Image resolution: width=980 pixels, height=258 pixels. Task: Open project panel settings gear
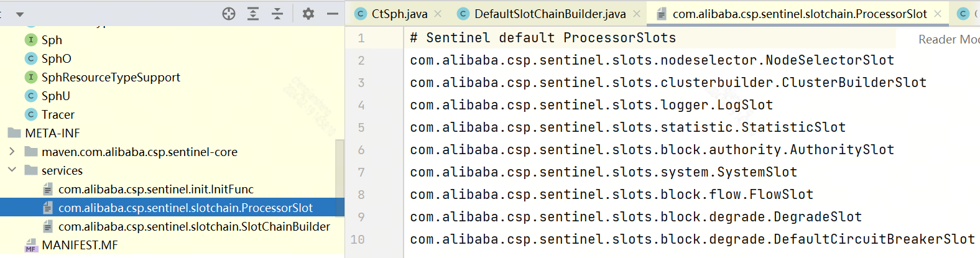coord(308,14)
